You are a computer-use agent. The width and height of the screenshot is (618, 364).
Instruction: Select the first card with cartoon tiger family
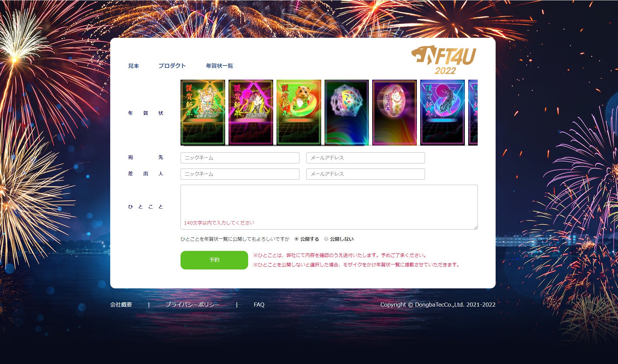click(x=203, y=112)
